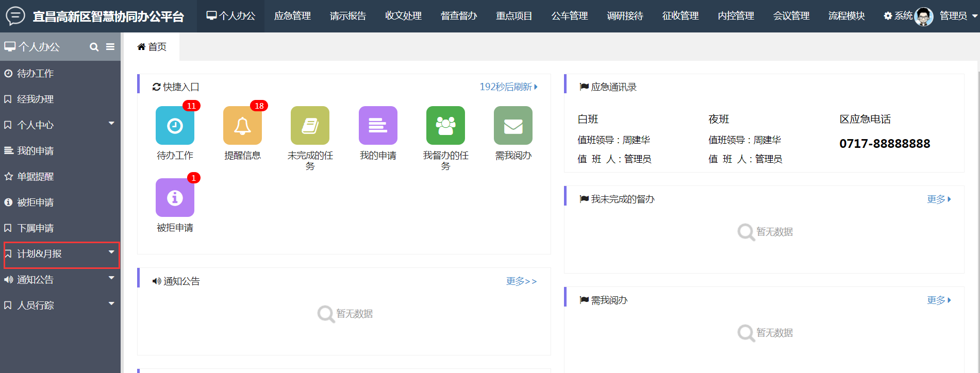Open 督查督办 top menu

pos(459,16)
